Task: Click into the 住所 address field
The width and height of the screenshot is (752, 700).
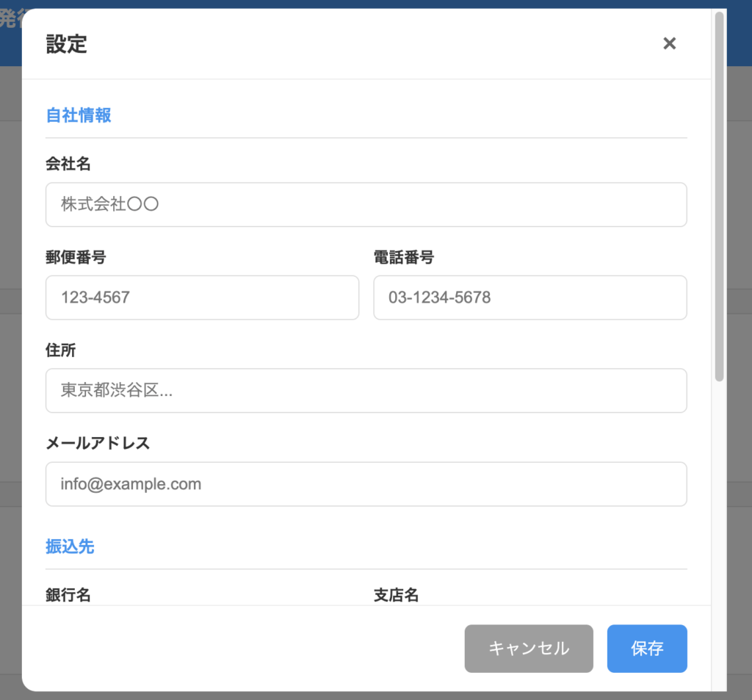Action: (x=366, y=391)
